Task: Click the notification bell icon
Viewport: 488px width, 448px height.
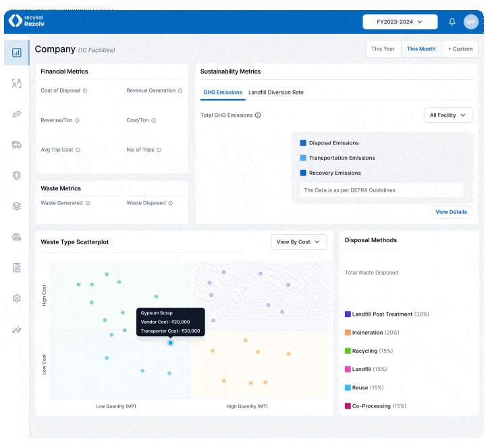Action: (452, 22)
